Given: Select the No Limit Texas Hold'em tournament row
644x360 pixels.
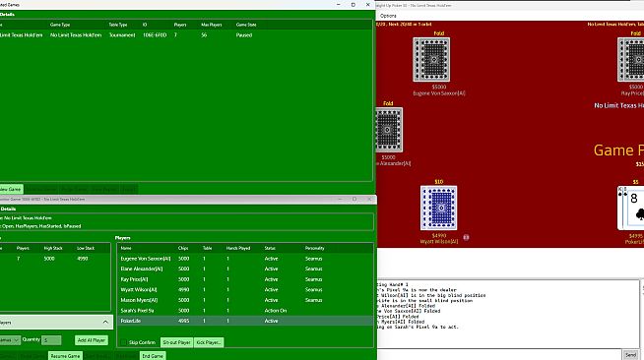Looking at the screenshot, I should pyautogui.click(x=186, y=35).
